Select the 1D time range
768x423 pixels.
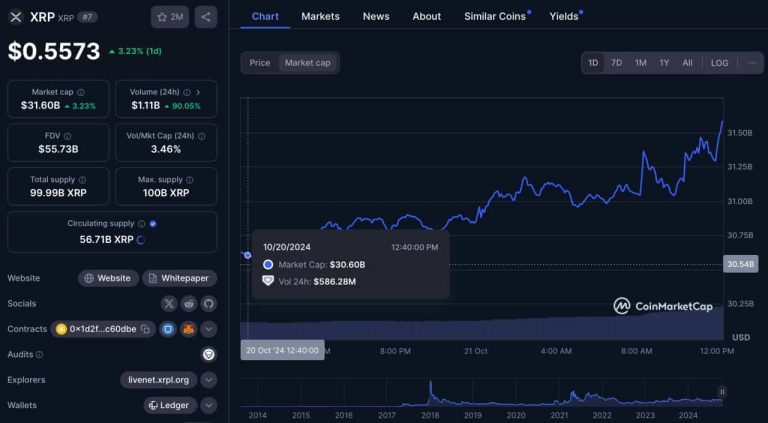pyautogui.click(x=593, y=63)
